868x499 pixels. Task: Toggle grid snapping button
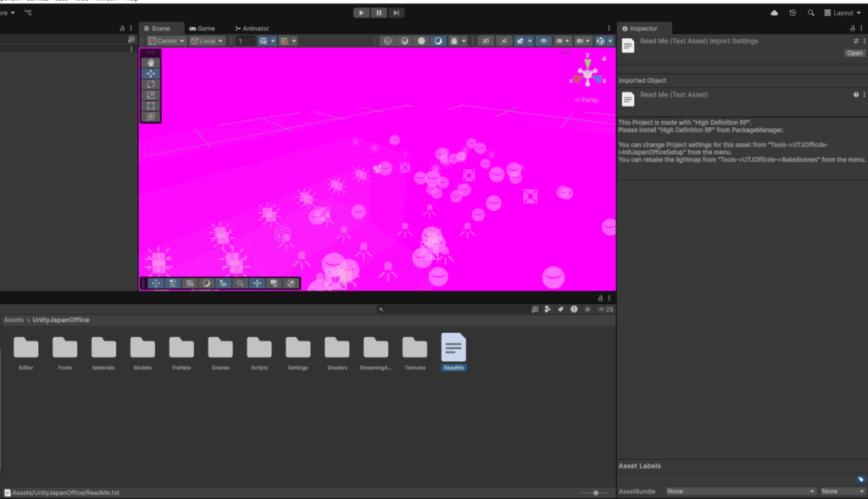click(x=284, y=41)
